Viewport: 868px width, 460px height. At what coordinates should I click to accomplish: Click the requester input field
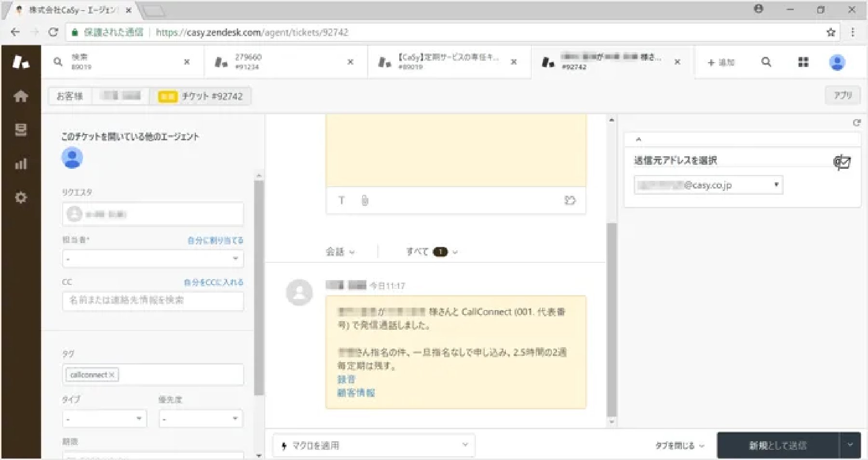pyautogui.click(x=153, y=214)
